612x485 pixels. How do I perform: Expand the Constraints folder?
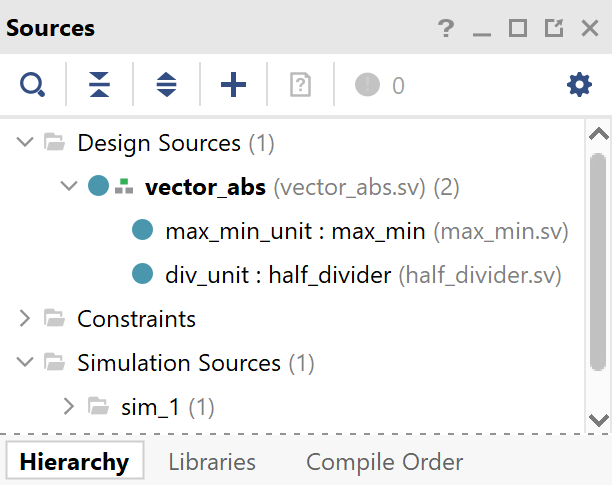[x=25, y=319]
